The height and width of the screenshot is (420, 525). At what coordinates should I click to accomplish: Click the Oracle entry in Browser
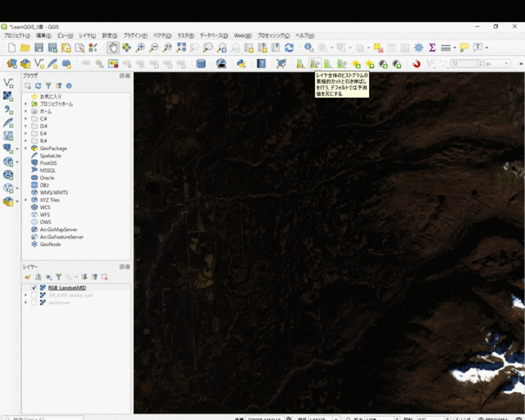point(47,177)
